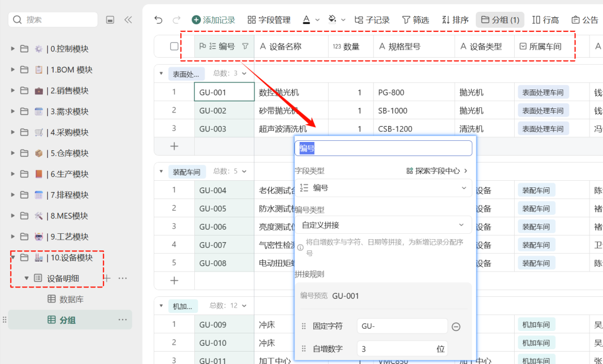This screenshot has width=603, height=364.
Task: Click drag handle of 自增数字 rule
Action: click(x=304, y=349)
